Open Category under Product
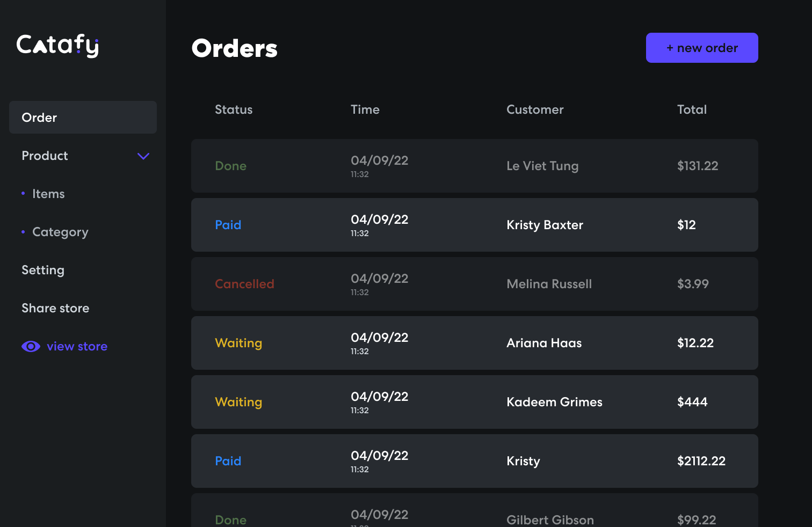812x527 pixels. [x=60, y=232]
